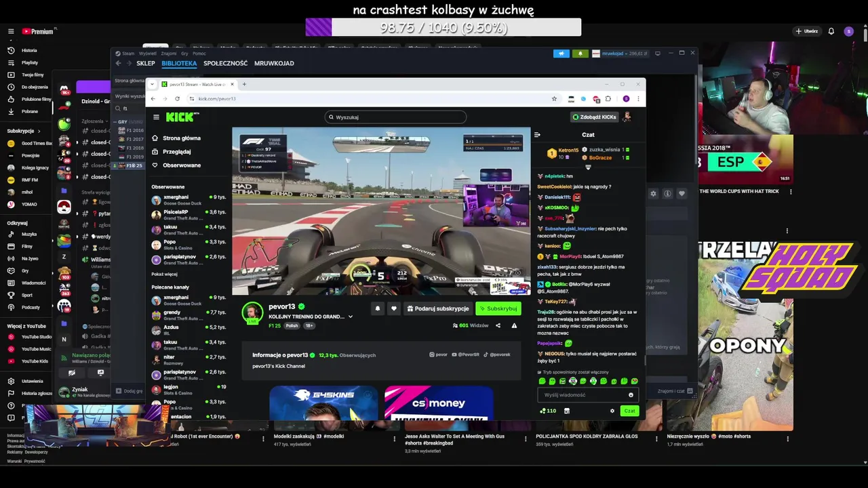Focus the Wyszukaj search field

coord(396,117)
